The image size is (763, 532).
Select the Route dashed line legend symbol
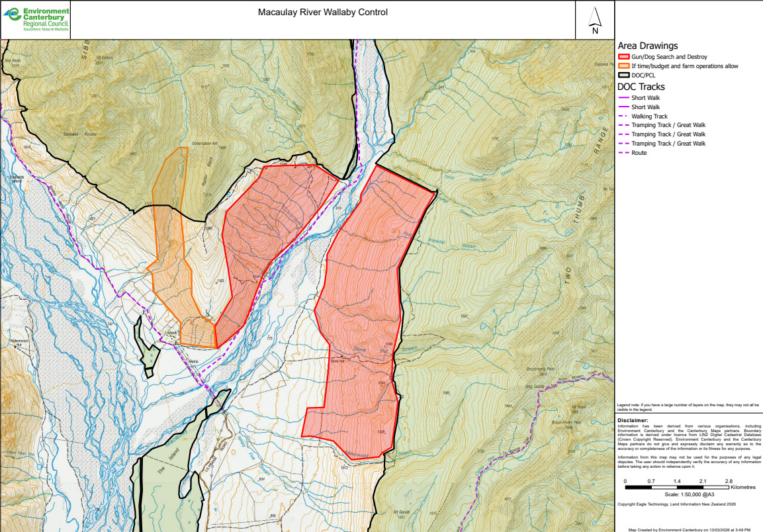pos(623,153)
